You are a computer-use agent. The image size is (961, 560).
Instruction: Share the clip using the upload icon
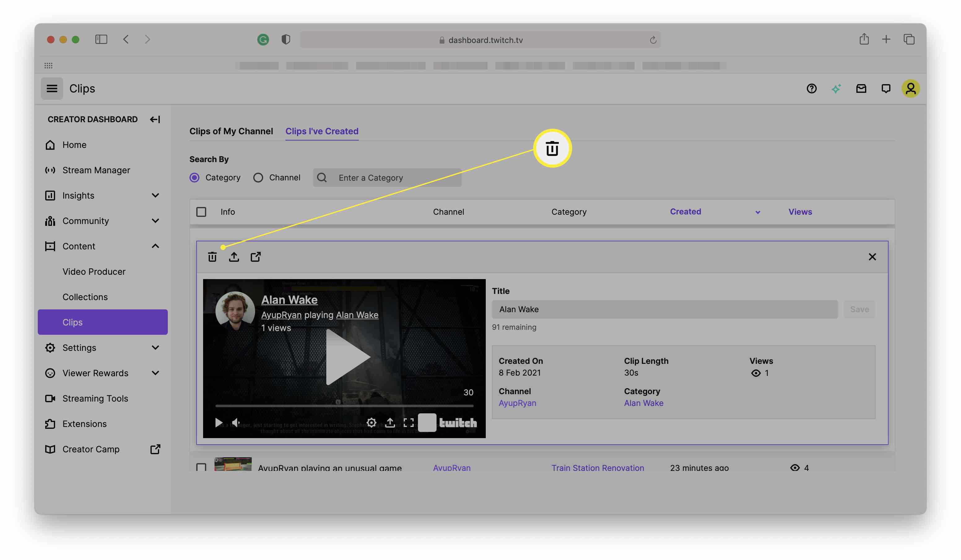[234, 257]
